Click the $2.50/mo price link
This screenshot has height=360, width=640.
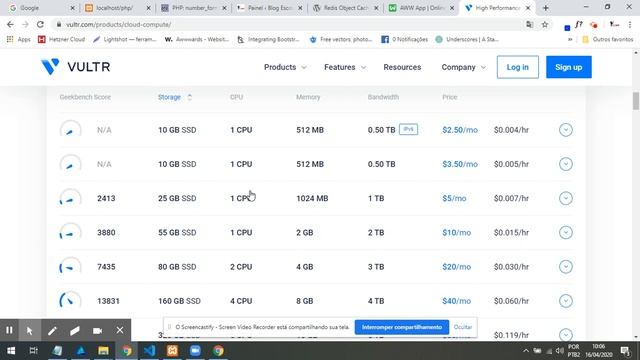point(460,130)
